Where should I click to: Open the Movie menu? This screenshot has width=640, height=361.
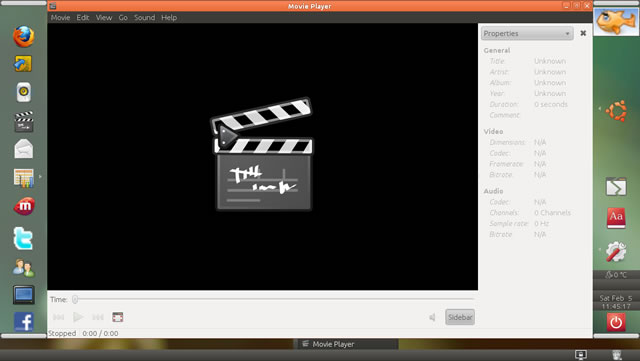coord(60,18)
